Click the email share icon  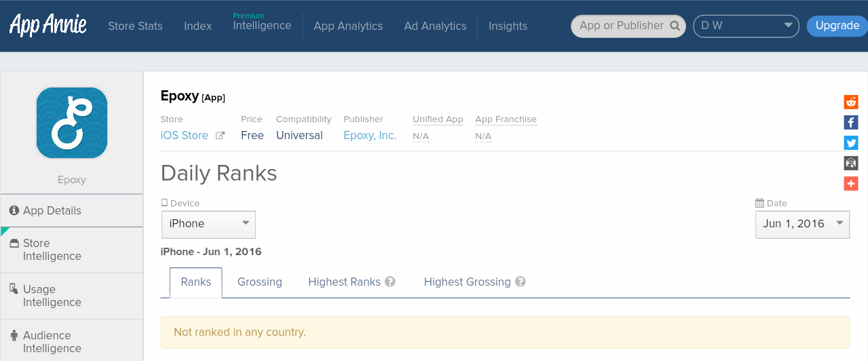pos(850,163)
